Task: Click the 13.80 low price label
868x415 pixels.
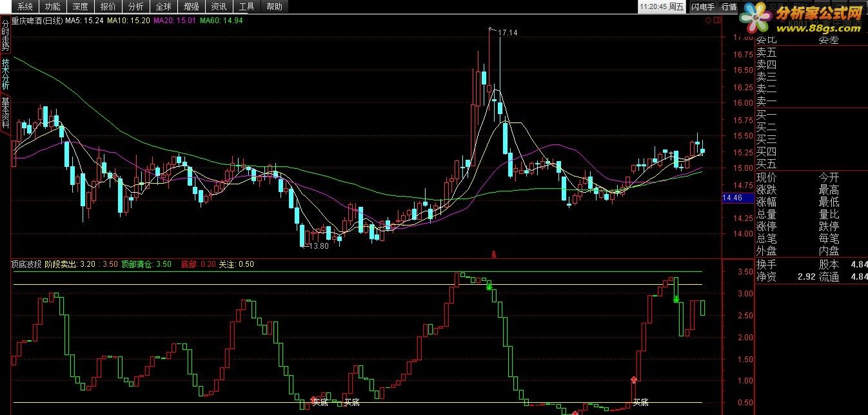Action: [x=319, y=246]
